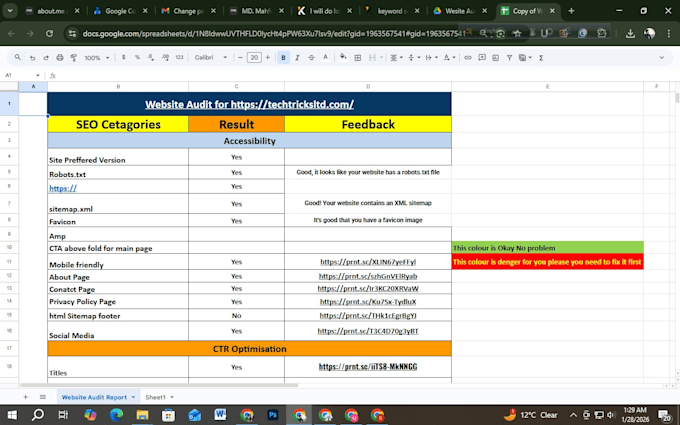Insert a link with the chain icon
Viewport: 680px width, 425px height.
[468, 58]
